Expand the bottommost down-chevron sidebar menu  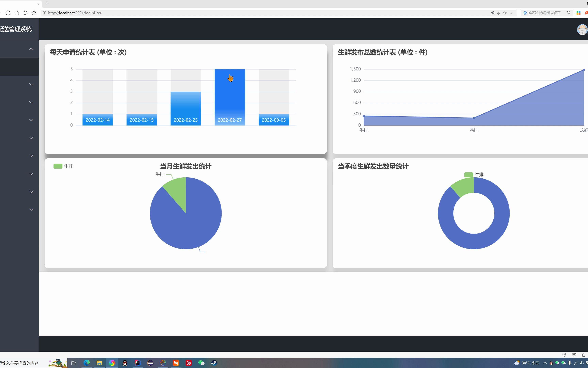pyautogui.click(x=31, y=210)
